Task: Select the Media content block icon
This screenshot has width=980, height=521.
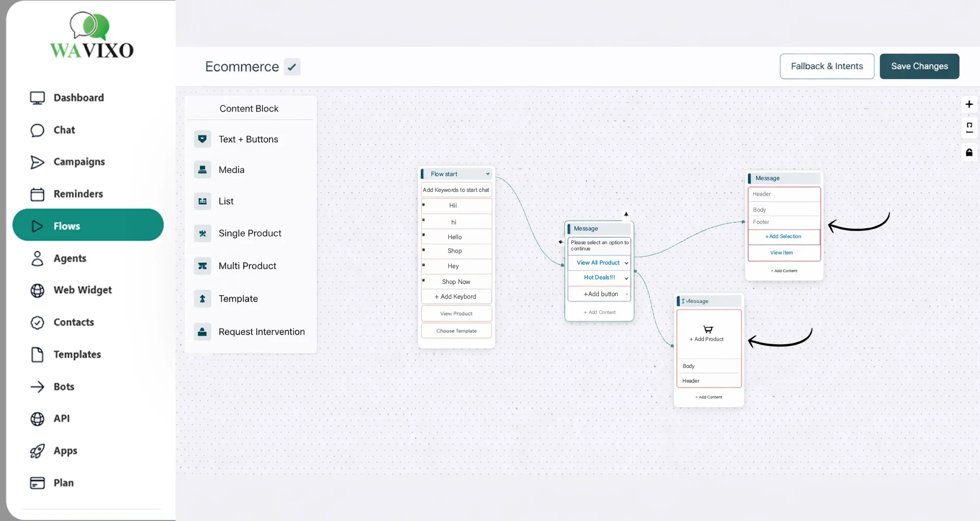Action: pyautogui.click(x=202, y=170)
